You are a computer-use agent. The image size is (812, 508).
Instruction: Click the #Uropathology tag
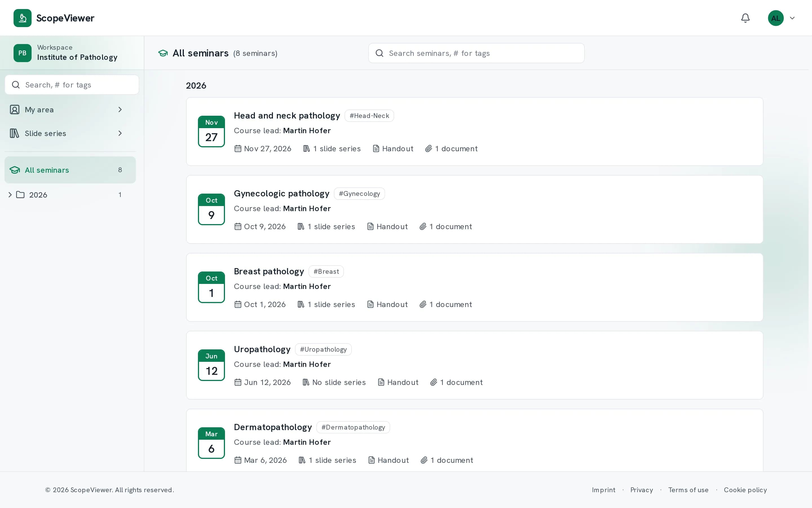(323, 349)
